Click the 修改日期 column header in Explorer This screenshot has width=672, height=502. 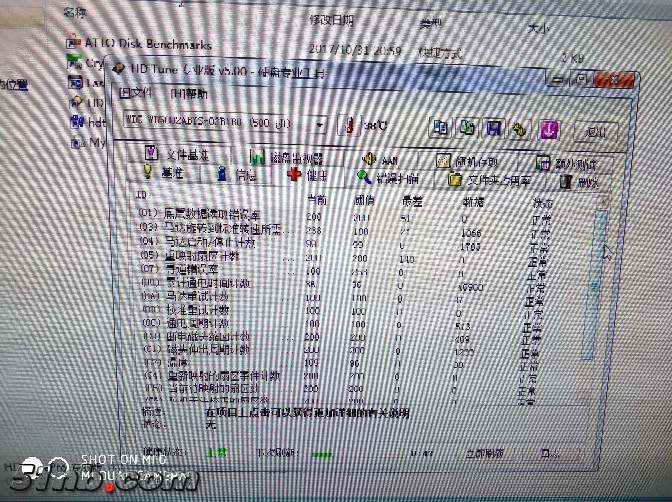(332, 20)
